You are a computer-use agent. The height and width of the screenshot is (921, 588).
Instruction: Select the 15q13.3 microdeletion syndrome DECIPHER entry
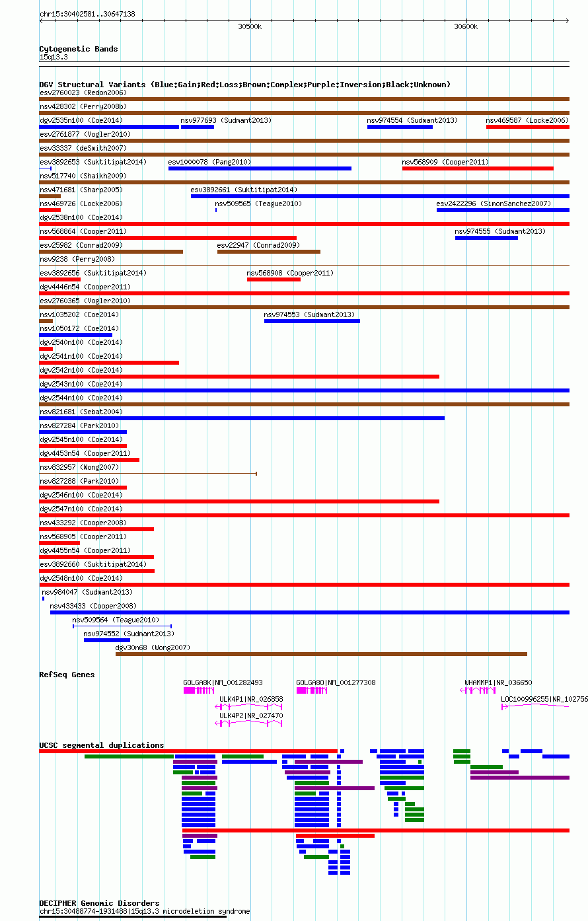tap(145, 912)
